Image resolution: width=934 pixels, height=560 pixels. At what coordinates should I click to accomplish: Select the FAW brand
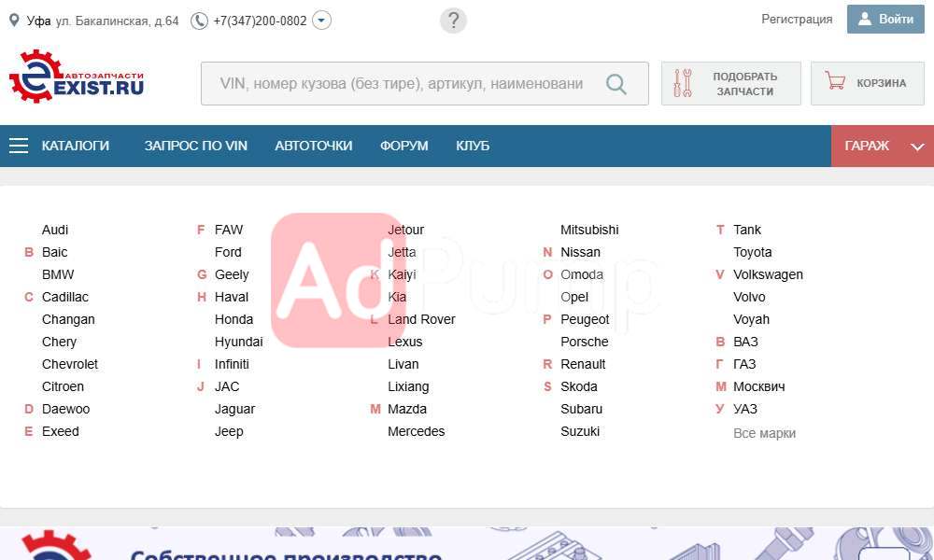tap(229, 230)
